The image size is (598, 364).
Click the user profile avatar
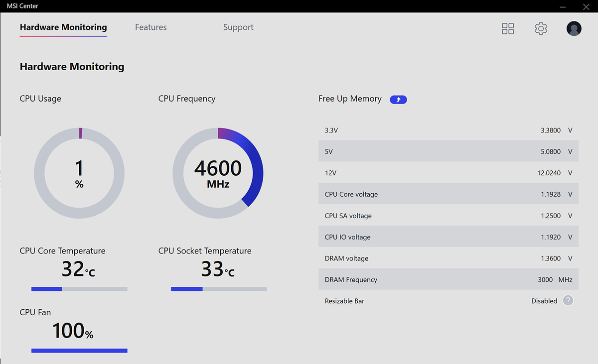[x=574, y=28]
